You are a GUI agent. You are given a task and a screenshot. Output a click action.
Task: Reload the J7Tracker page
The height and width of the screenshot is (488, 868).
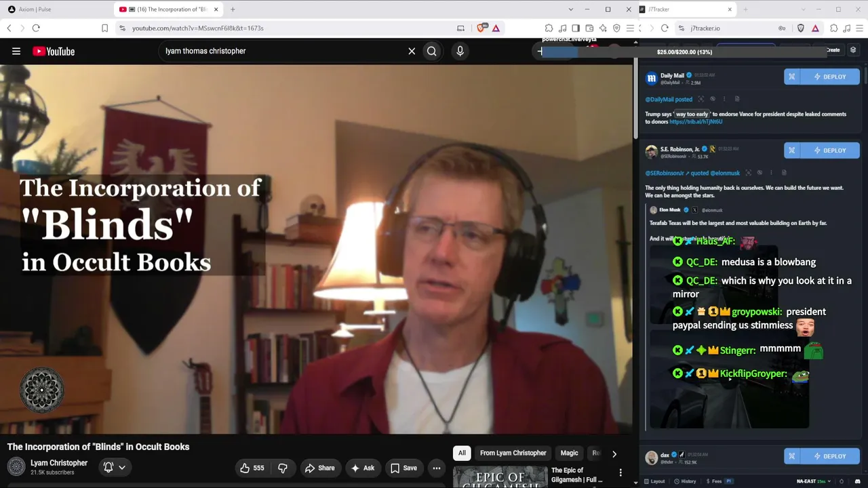665,28
